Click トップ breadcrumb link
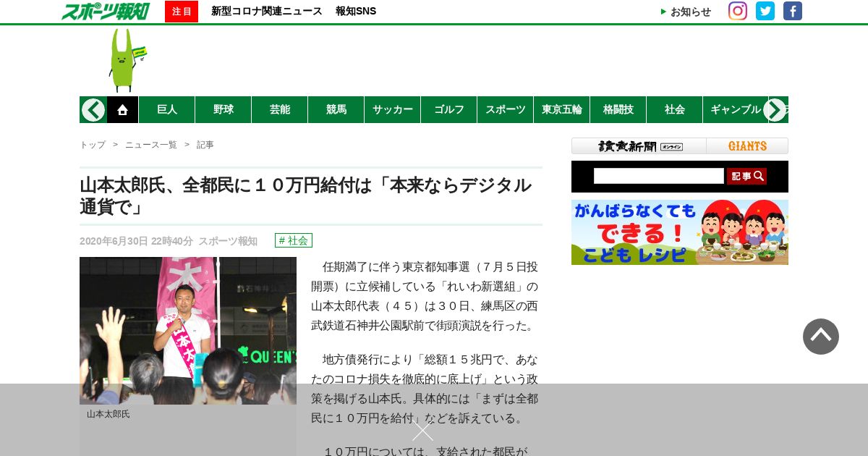Image resolution: width=868 pixels, height=456 pixels. (93, 145)
